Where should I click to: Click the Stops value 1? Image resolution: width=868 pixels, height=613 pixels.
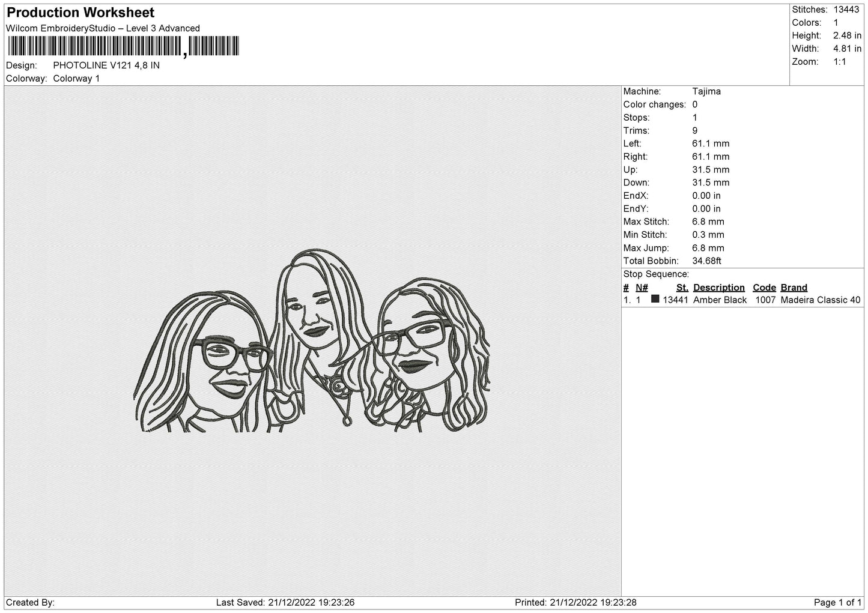(x=695, y=118)
